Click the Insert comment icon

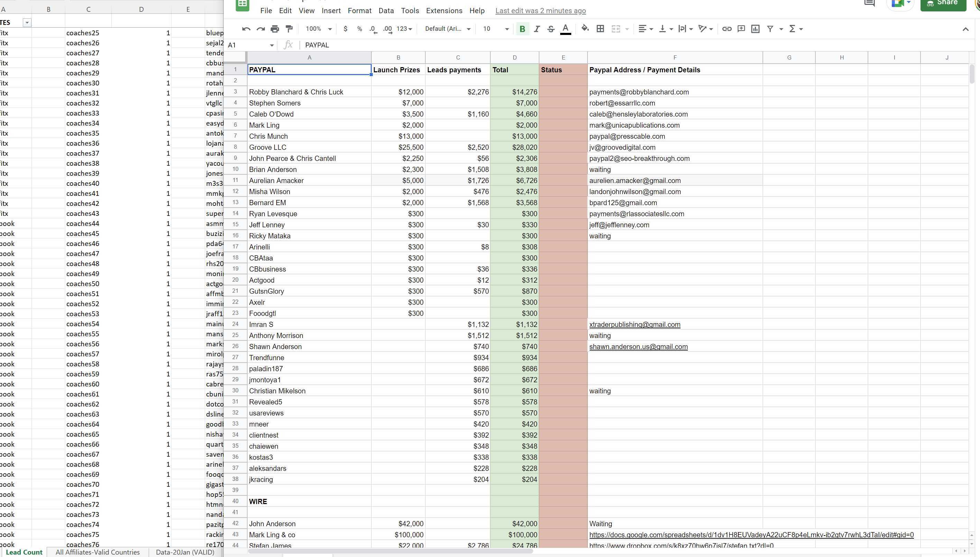[741, 29]
